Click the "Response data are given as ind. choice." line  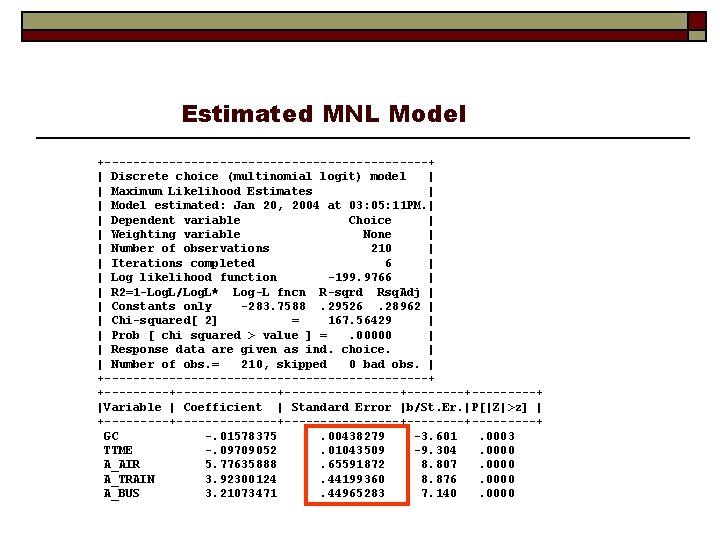(x=250, y=349)
